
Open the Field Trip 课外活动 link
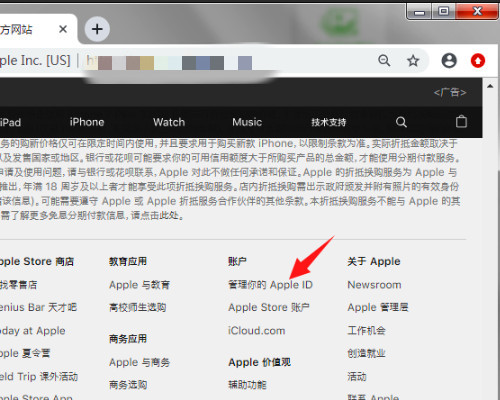39,377
